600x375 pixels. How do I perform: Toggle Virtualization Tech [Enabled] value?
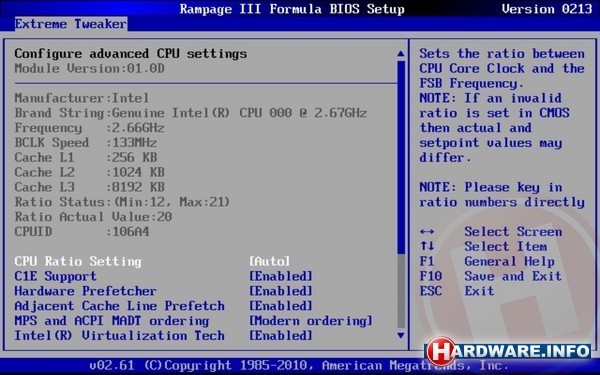tap(281, 336)
